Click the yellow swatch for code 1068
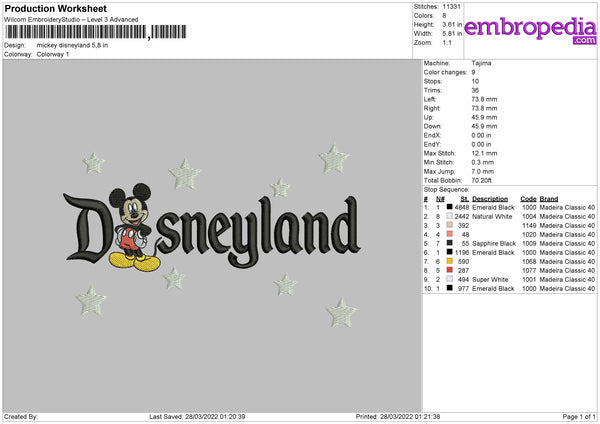This screenshot has height=424, width=600. pyautogui.click(x=450, y=261)
